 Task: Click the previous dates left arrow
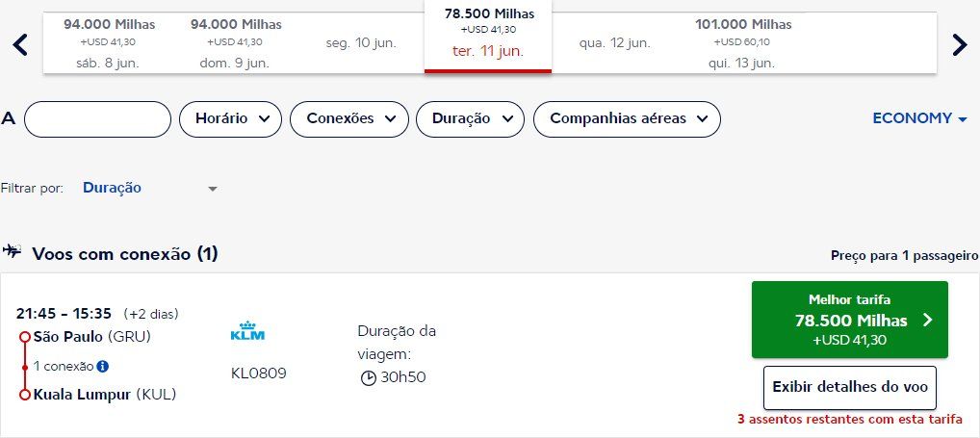click(x=21, y=44)
